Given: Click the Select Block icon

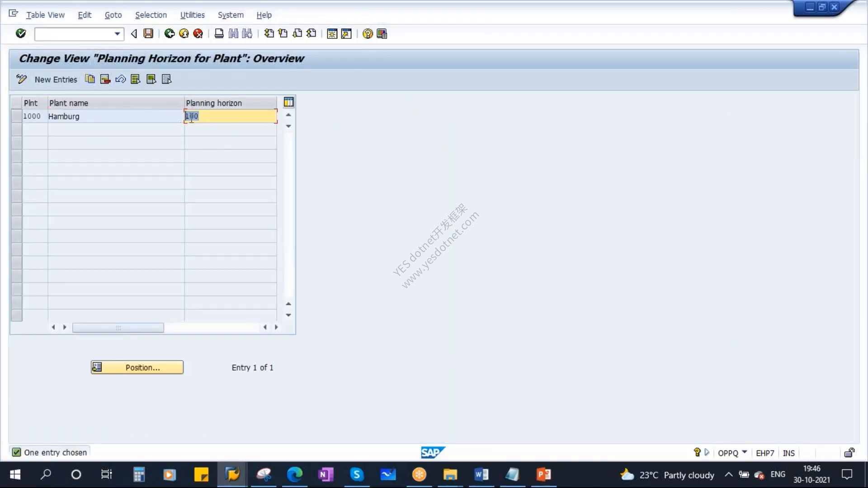Looking at the screenshot, I should (x=151, y=80).
